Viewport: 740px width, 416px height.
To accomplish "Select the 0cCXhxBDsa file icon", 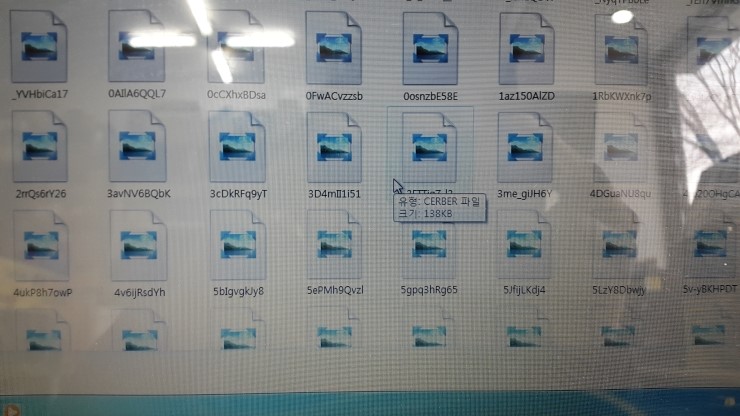I will (236, 47).
